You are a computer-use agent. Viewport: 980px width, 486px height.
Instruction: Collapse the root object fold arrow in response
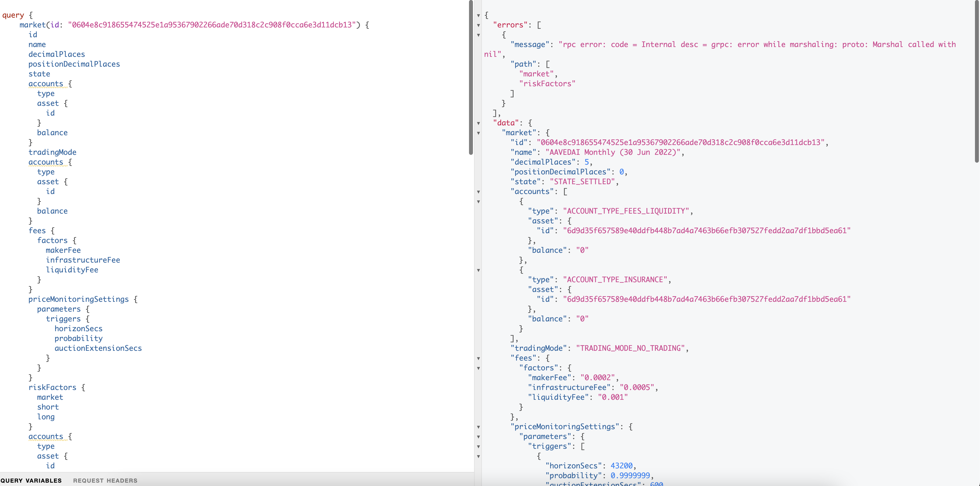[478, 16]
